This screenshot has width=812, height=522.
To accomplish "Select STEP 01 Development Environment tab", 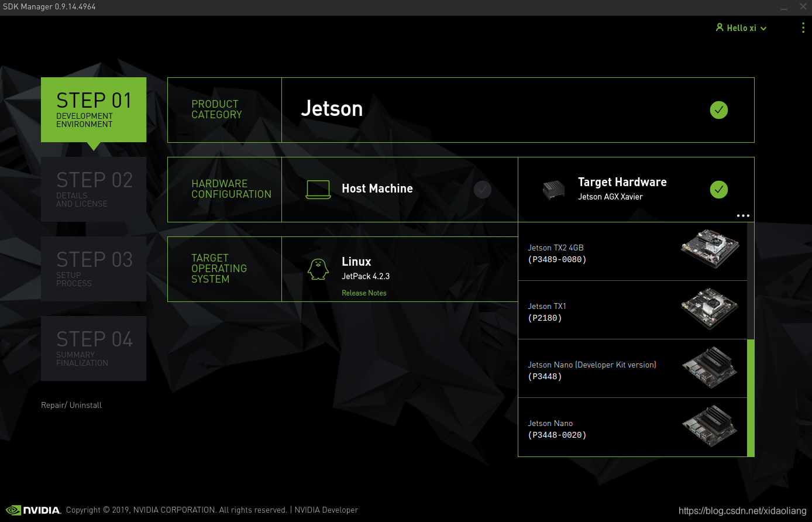I will point(94,109).
